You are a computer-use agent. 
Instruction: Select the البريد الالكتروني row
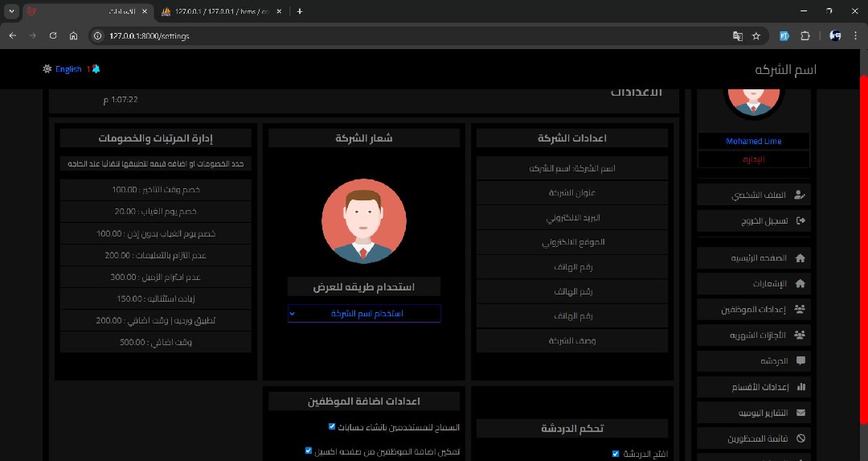572,218
